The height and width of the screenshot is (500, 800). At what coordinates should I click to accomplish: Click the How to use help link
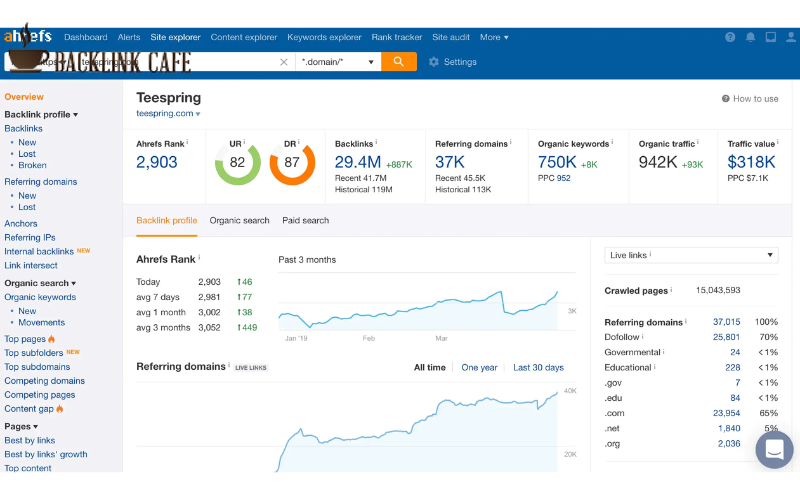[x=750, y=98]
